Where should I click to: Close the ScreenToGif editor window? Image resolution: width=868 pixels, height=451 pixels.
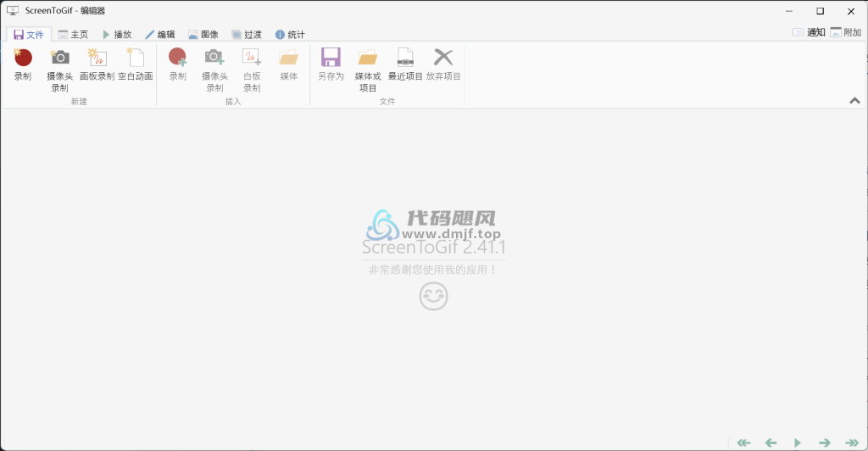coord(851,10)
